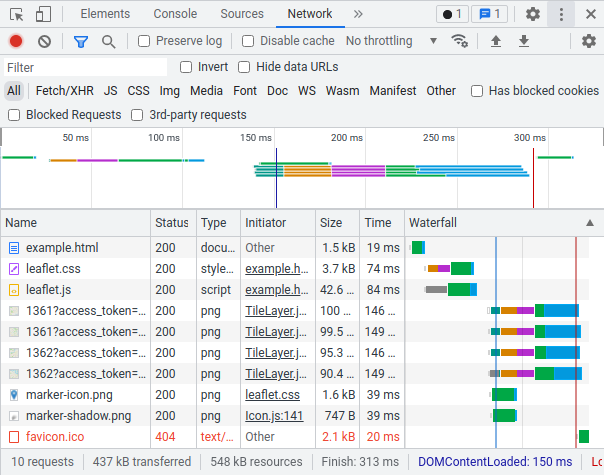Image resolution: width=604 pixels, height=475 pixels.
Task: Click inside the Filter text field
Action: [x=86, y=67]
